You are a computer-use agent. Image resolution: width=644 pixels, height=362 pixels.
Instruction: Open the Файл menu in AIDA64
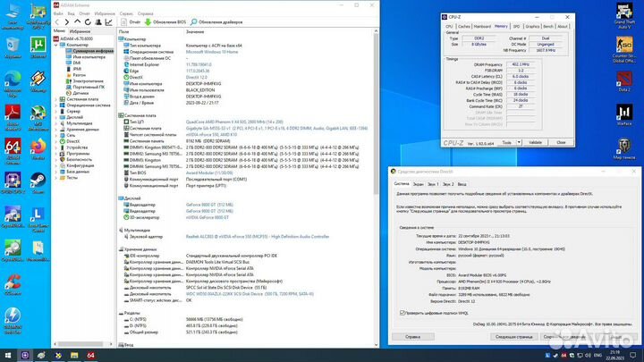pos(58,13)
